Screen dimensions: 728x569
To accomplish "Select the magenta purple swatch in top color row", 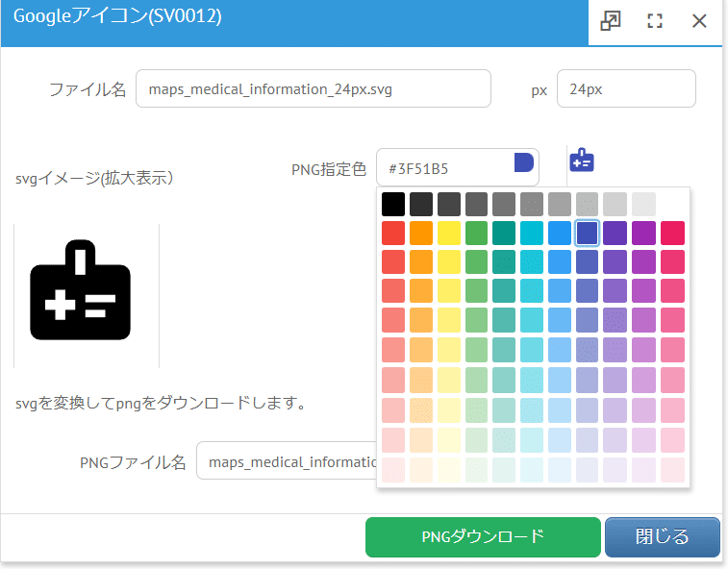I will (x=643, y=233).
